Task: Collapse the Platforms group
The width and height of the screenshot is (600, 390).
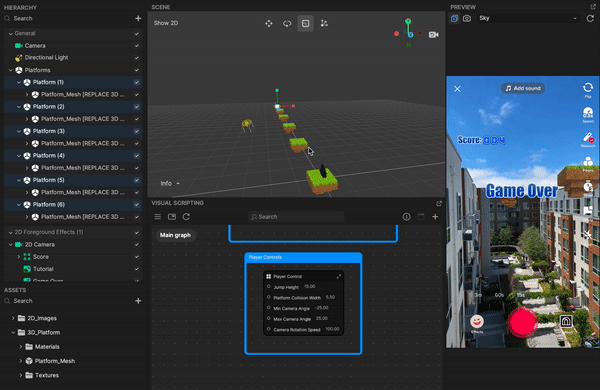Action: click(x=10, y=70)
